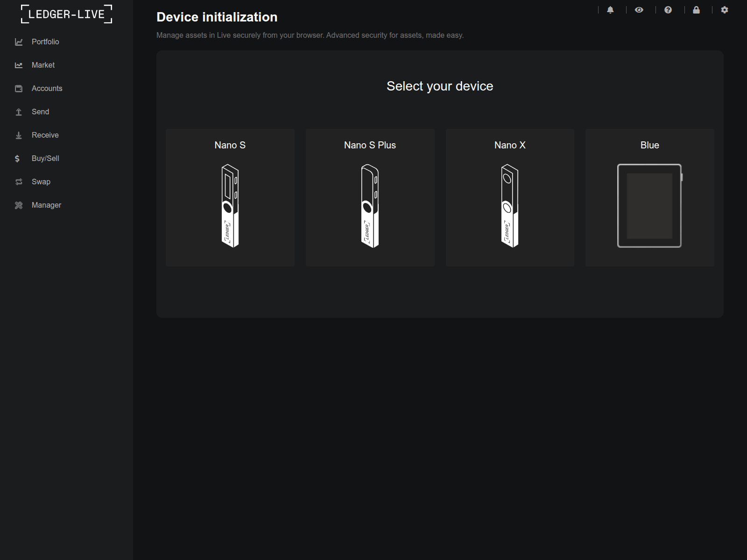The height and width of the screenshot is (560, 747).
Task: Lock the app with padlock icon
Action: (696, 10)
